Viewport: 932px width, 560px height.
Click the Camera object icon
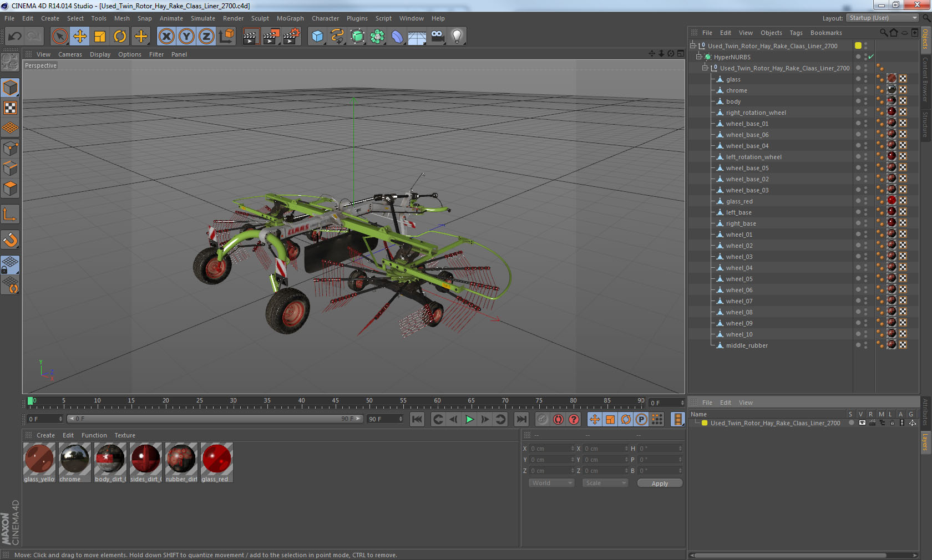pos(437,37)
